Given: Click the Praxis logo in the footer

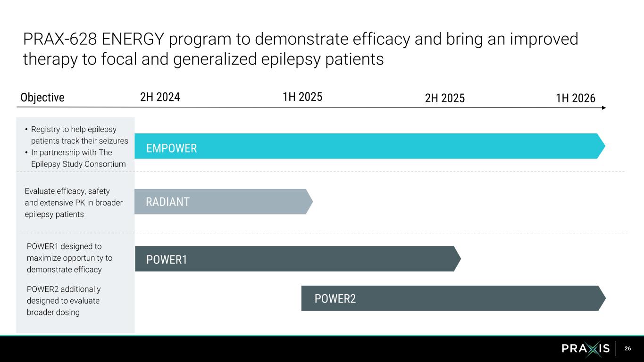Looking at the screenshot, I should pos(585,349).
